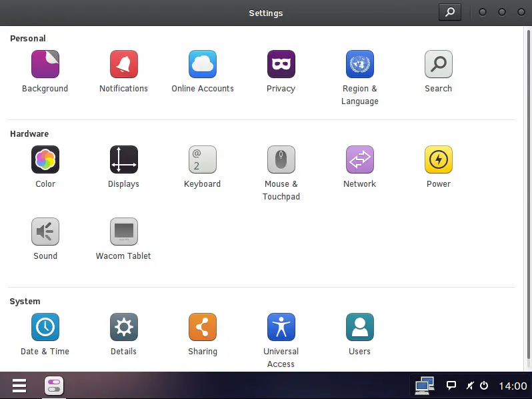Open Power settings

(x=438, y=160)
